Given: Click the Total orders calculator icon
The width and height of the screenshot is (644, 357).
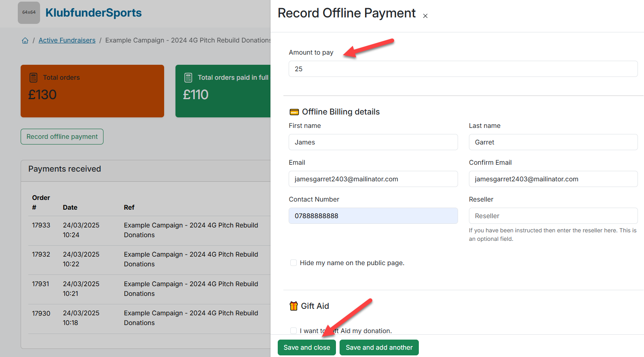Looking at the screenshot, I should [34, 77].
